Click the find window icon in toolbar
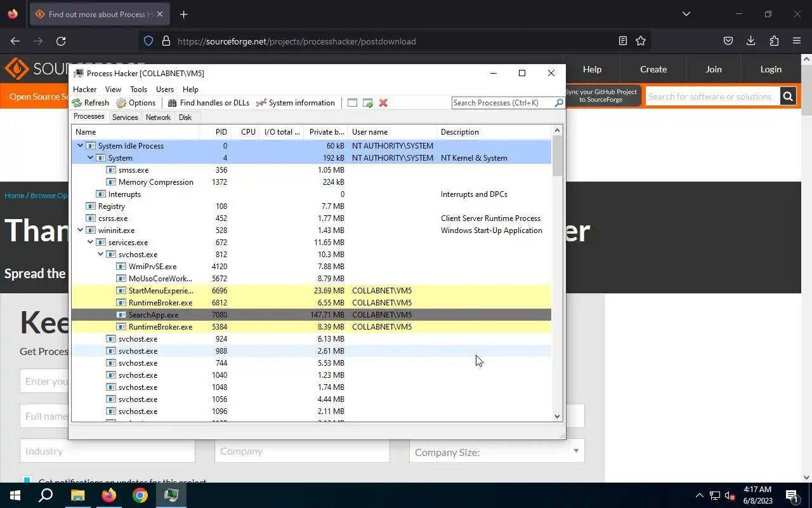Screen dimensions: 812x508 pyautogui.click(x=352, y=103)
